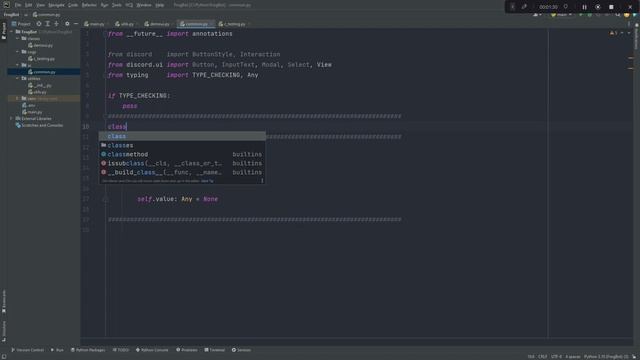Click the CRLF line separator in status bar

542,357
